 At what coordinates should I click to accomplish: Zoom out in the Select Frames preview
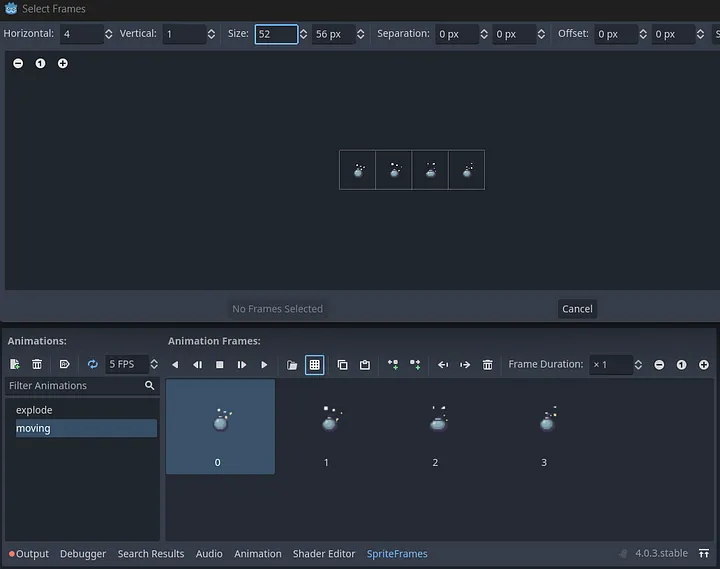click(x=18, y=63)
